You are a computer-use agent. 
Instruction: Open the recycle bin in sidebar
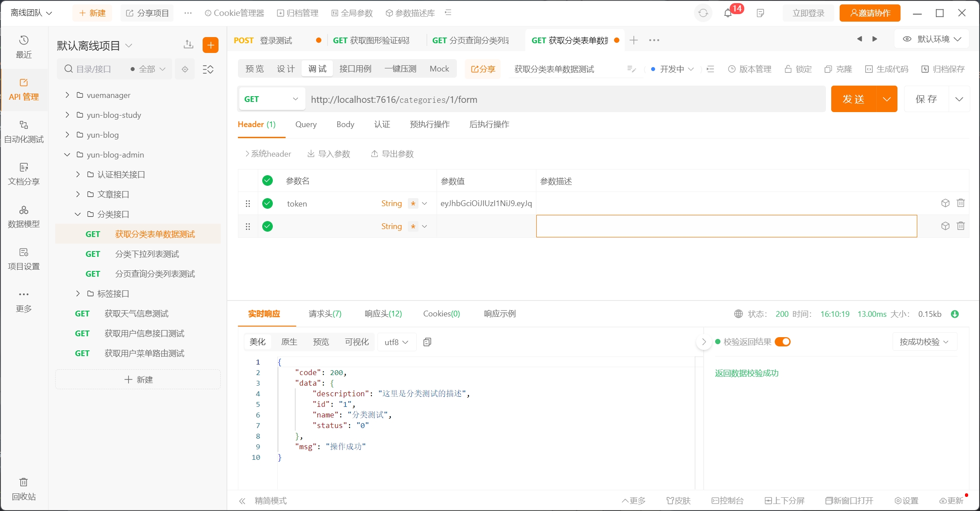point(24,488)
